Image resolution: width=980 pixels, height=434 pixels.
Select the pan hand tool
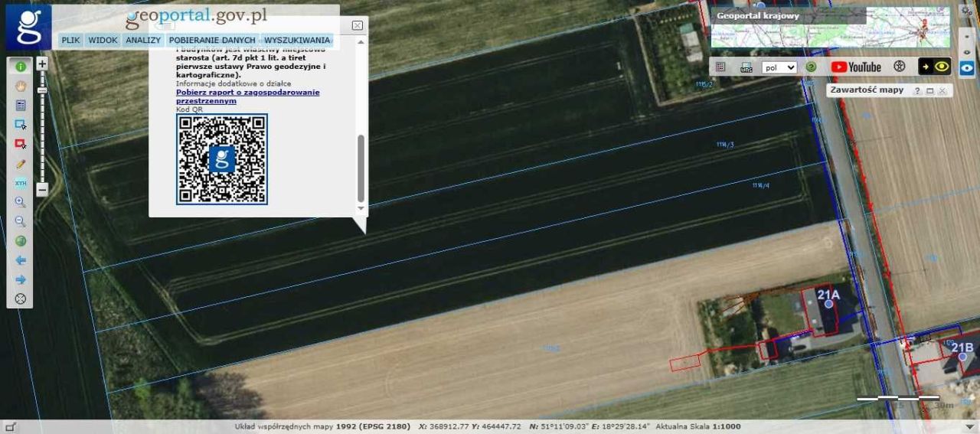click(x=20, y=86)
